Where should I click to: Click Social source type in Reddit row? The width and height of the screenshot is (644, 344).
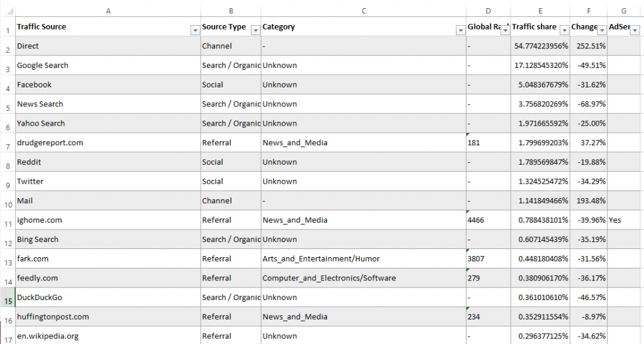pyautogui.click(x=231, y=162)
